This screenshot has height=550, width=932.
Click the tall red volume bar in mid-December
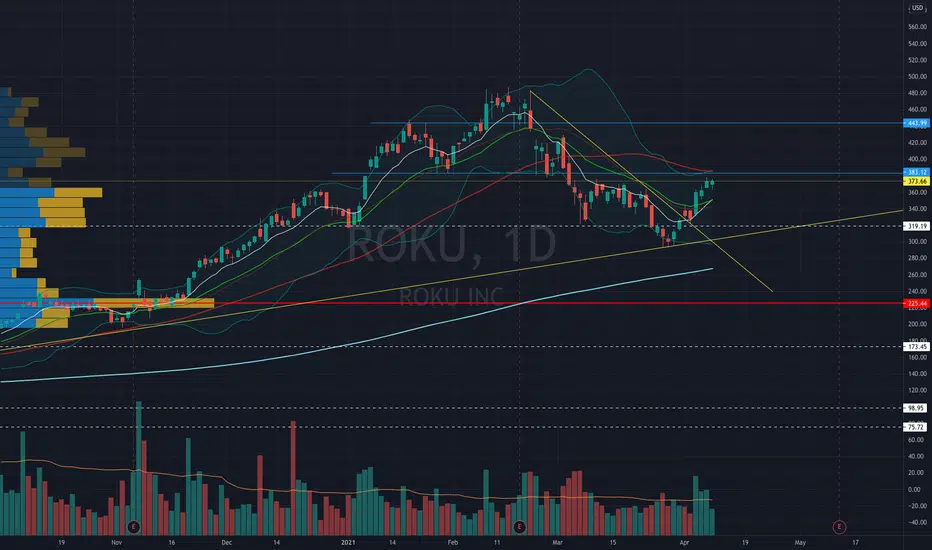[293, 478]
